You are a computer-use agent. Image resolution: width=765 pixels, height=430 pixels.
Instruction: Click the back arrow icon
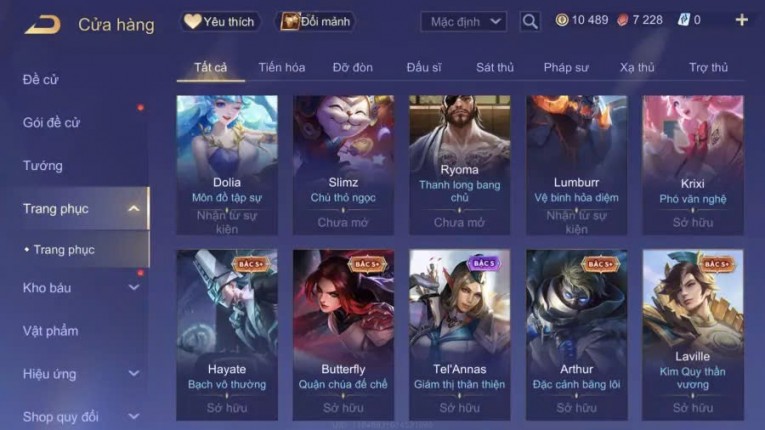[x=43, y=24]
